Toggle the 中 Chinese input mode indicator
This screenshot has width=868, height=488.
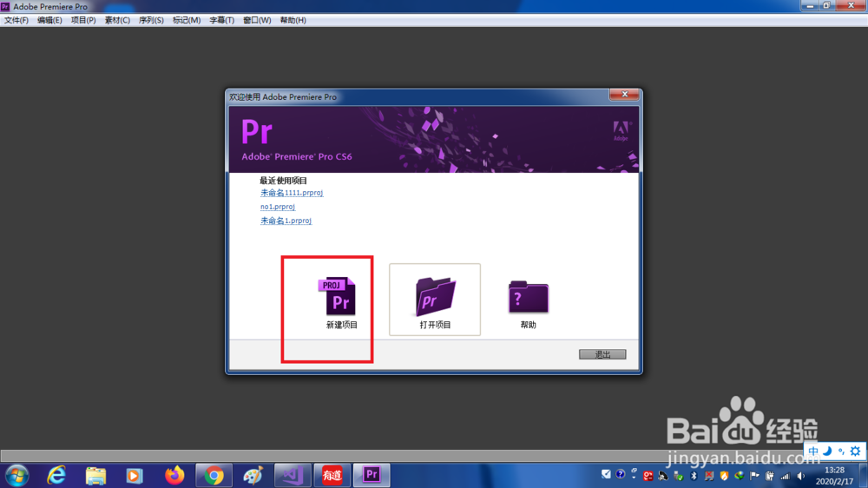[x=812, y=451]
